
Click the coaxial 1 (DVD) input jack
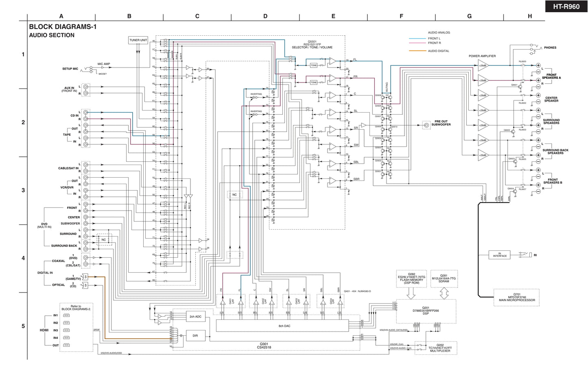point(85,258)
